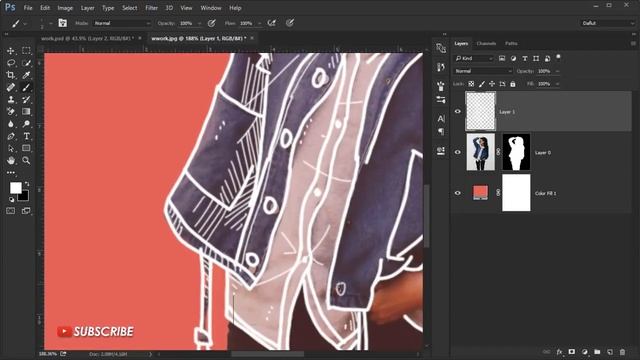Screen dimensions: 640x360
Task: Toggle lock transparent pixels
Action: tap(471, 84)
